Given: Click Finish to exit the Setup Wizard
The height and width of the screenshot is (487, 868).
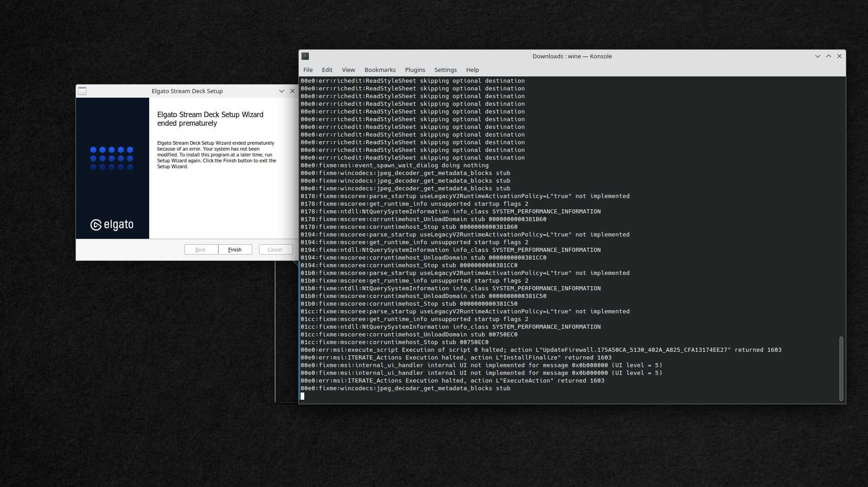Looking at the screenshot, I should (235, 250).
